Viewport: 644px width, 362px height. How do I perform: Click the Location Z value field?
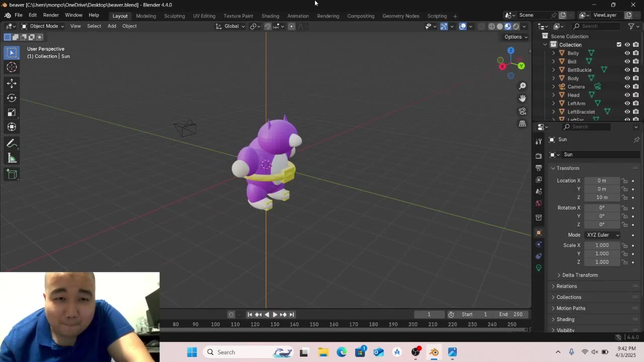tap(602, 197)
